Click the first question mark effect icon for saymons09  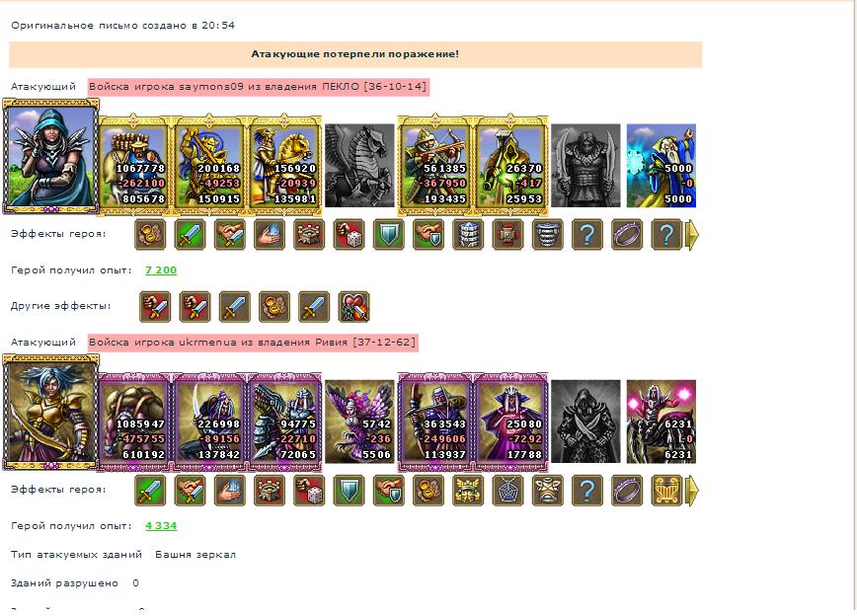pos(587,235)
